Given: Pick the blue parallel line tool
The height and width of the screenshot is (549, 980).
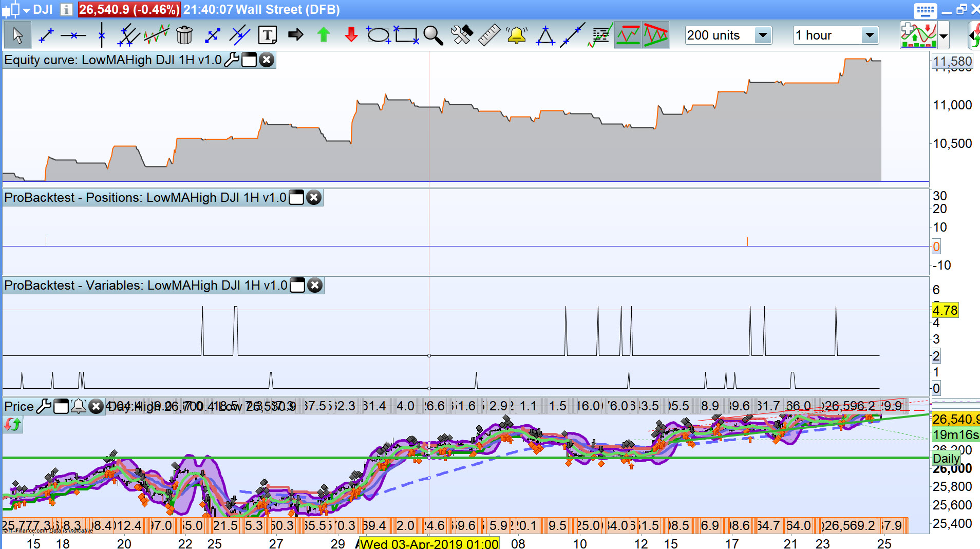Looking at the screenshot, I should pos(239,35).
